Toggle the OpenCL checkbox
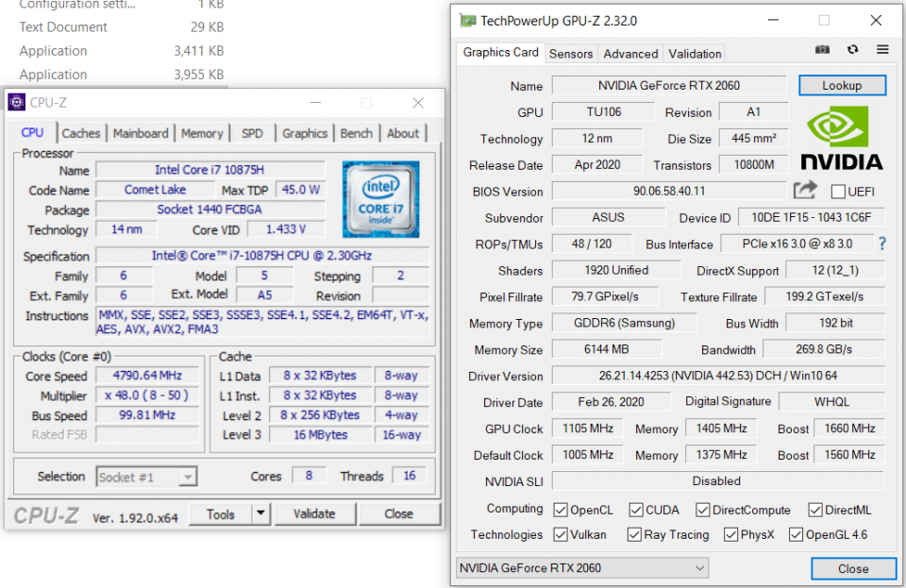Screen dimensions: 906x588 click(562, 511)
